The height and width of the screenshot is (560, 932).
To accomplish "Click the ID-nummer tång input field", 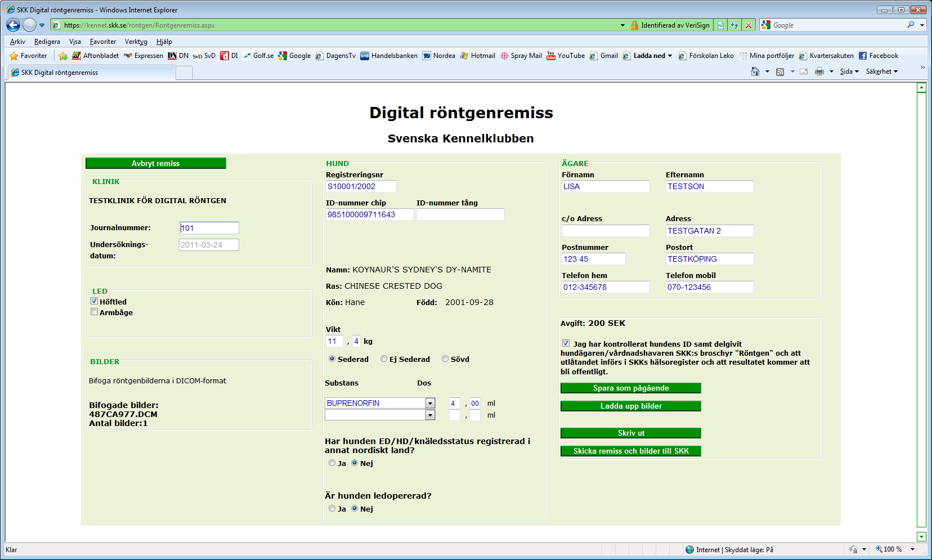I will [460, 214].
